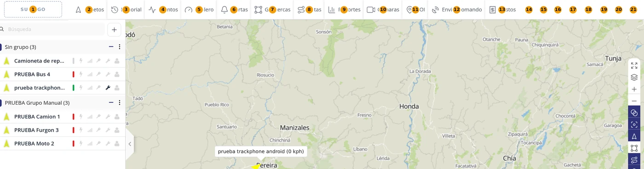Screen dimensions: 644x169
Task: Open the Alertas bell tab
Action: (x=234, y=10)
